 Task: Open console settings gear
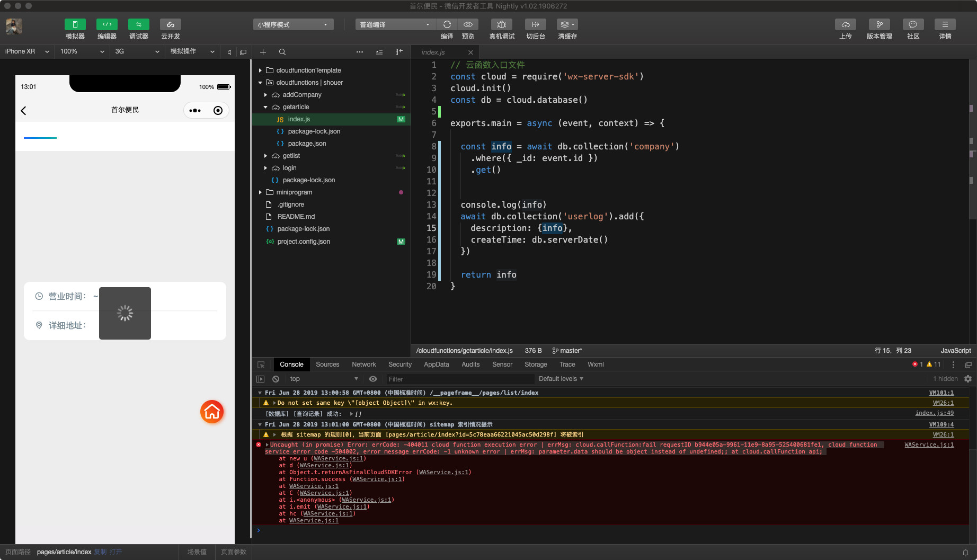[968, 379]
